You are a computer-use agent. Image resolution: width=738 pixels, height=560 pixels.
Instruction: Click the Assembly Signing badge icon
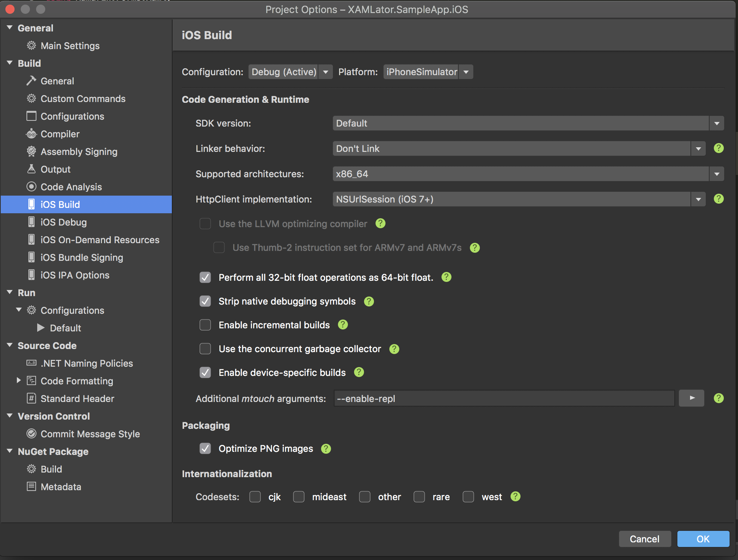(31, 152)
